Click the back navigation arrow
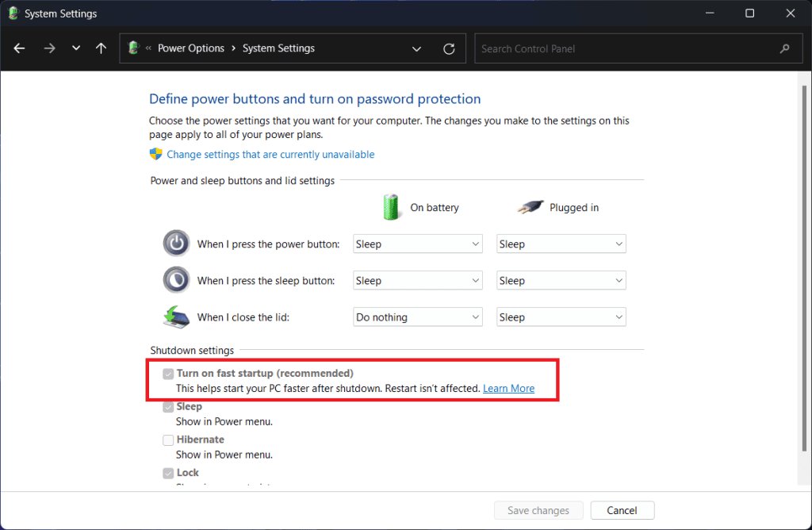 (x=18, y=48)
